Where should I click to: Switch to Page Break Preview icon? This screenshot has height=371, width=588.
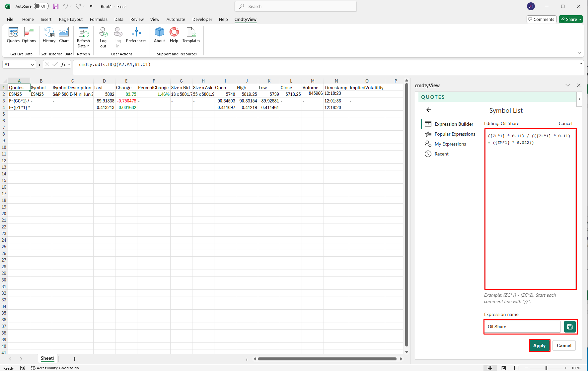(516, 368)
